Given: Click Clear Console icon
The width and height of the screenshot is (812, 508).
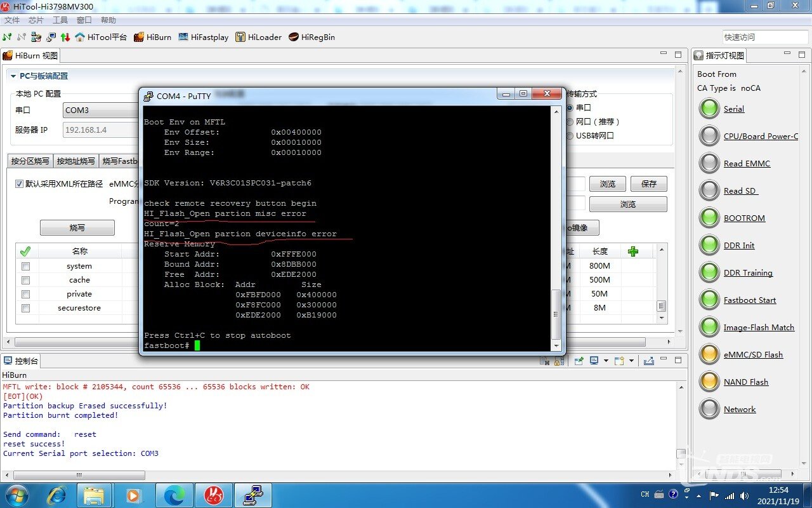Looking at the screenshot, I should pos(544,361).
